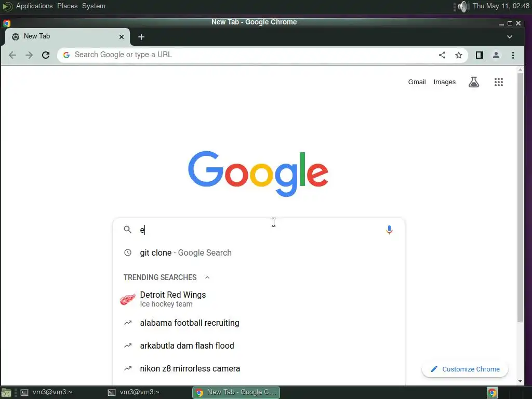Select git clone search suggestion

(x=259, y=252)
